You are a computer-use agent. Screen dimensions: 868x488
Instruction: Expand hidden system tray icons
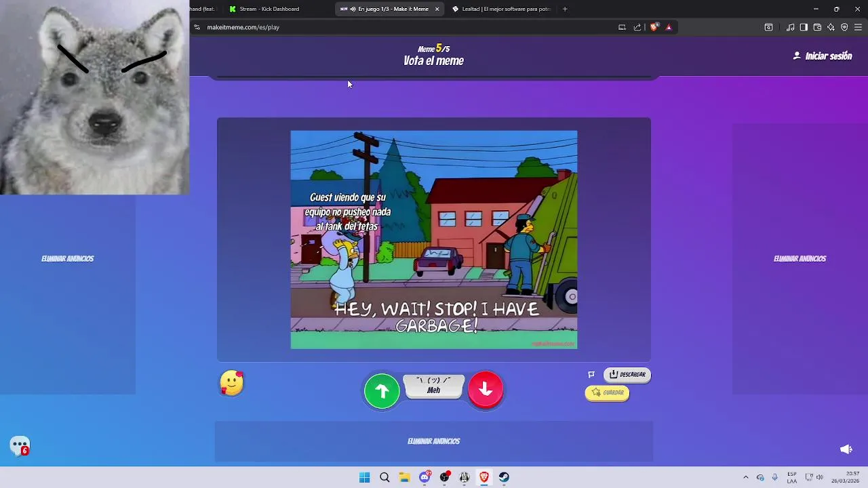pyautogui.click(x=746, y=477)
